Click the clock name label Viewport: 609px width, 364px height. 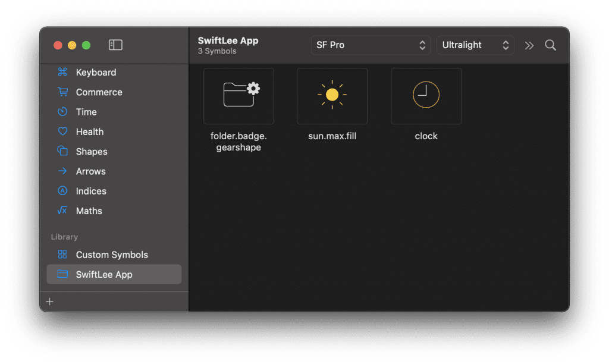(426, 136)
